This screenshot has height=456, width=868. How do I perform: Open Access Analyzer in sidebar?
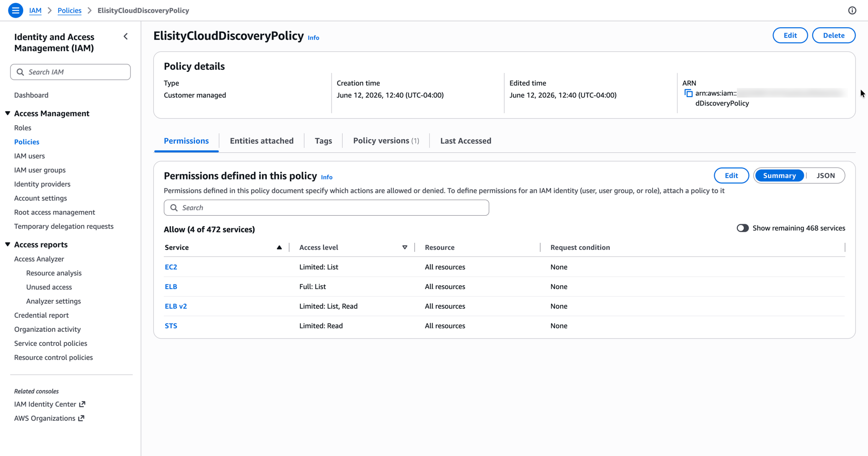pos(39,259)
